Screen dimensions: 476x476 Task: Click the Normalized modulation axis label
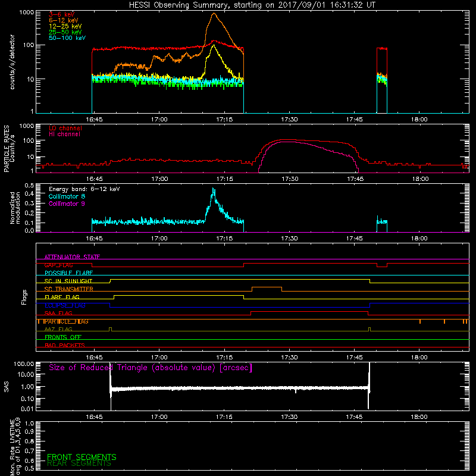coord(15,208)
